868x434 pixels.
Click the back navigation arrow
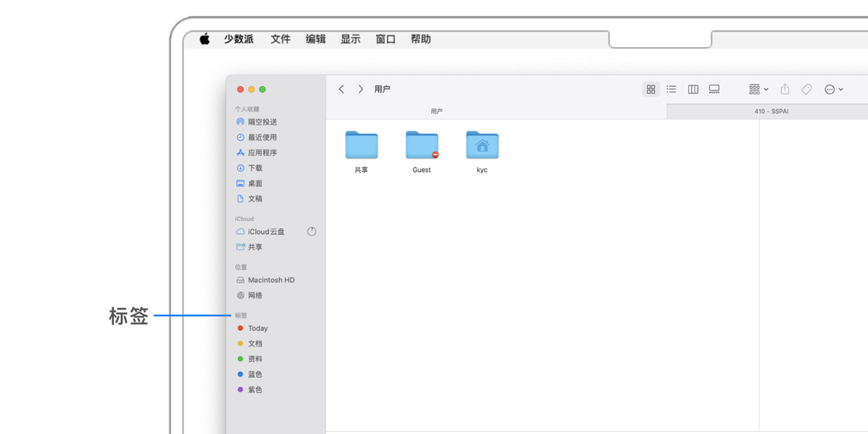point(341,89)
